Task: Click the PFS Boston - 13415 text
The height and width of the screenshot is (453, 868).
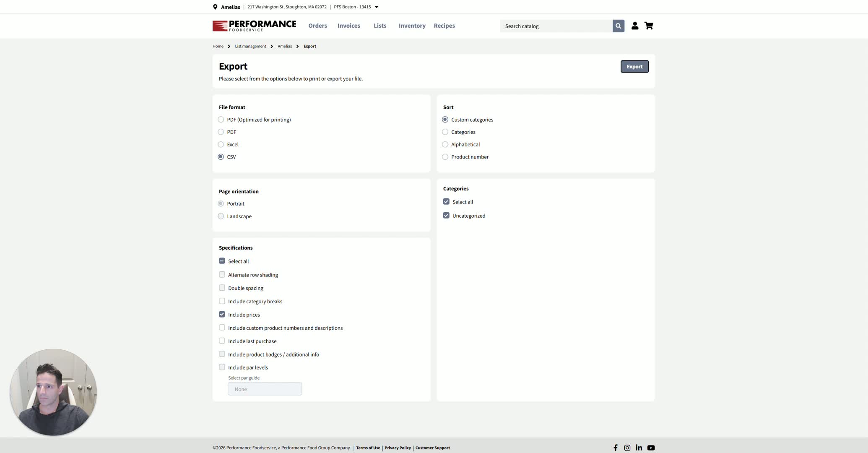Action: coord(352,7)
